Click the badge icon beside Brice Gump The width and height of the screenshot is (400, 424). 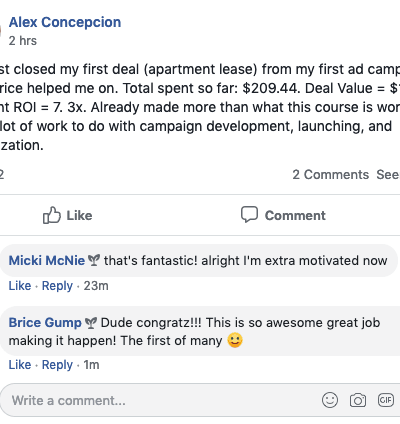point(91,323)
